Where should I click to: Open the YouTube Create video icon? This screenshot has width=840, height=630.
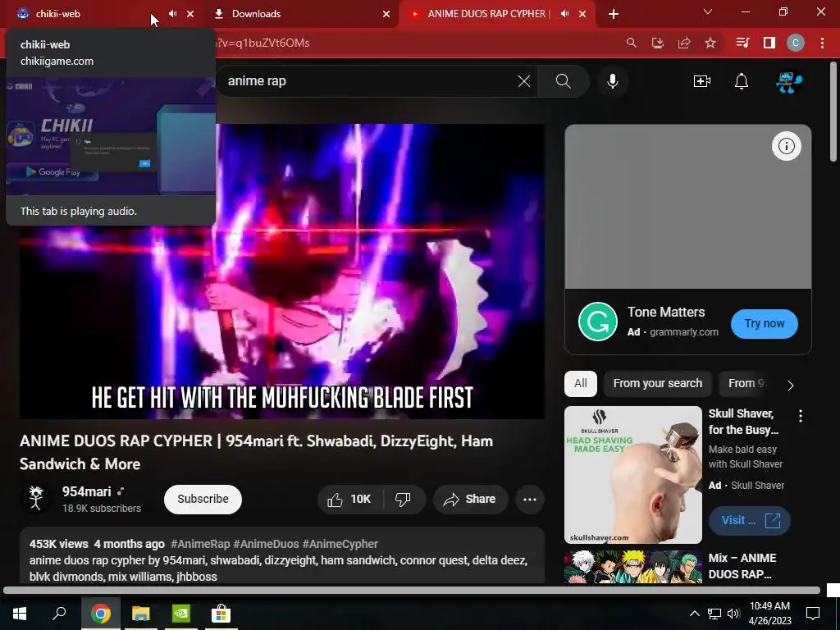702,81
